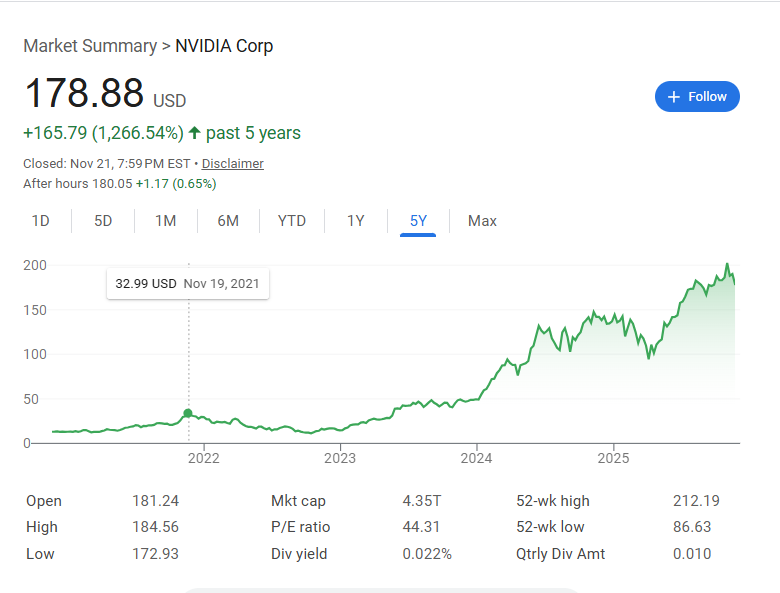Click the 52-wk high value
This screenshot has width=780, height=593.
click(x=696, y=501)
